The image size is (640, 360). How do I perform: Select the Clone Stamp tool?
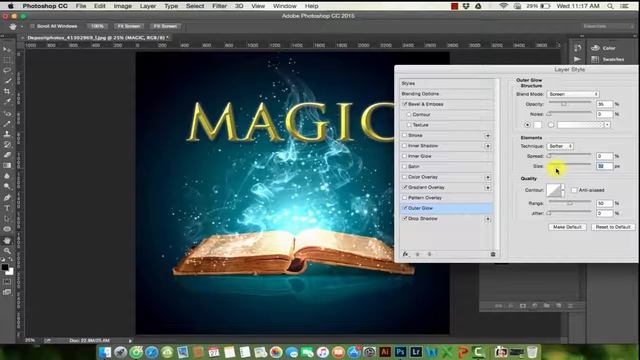coord(7,134)
